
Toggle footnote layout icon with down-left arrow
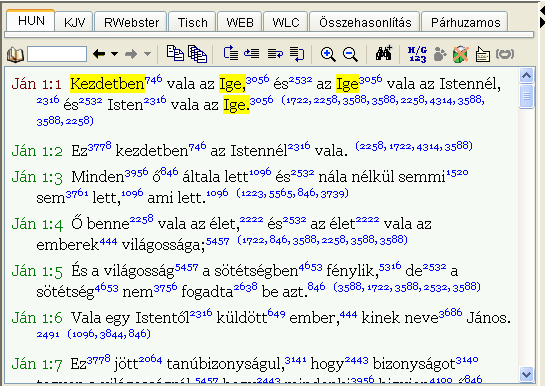297,54
